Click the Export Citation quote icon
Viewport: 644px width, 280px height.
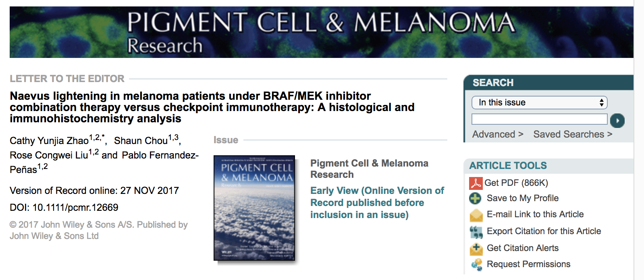pos(476,232)
